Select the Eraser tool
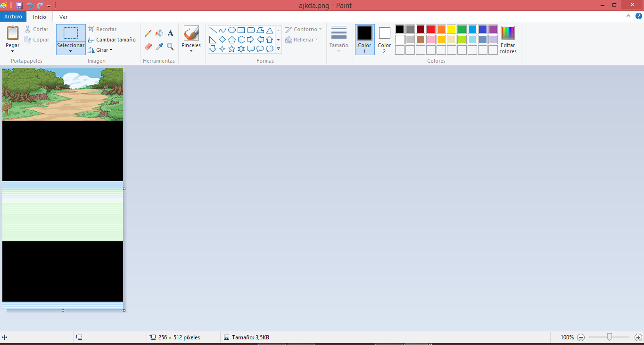The height and width of the screenshot is (345, 644). 148,47
